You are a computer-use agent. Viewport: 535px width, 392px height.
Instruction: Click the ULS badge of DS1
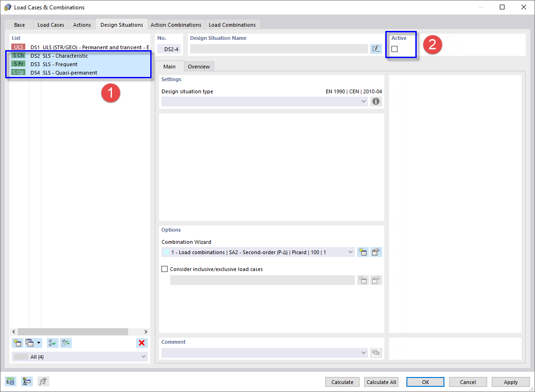click(x=18, y=47)
